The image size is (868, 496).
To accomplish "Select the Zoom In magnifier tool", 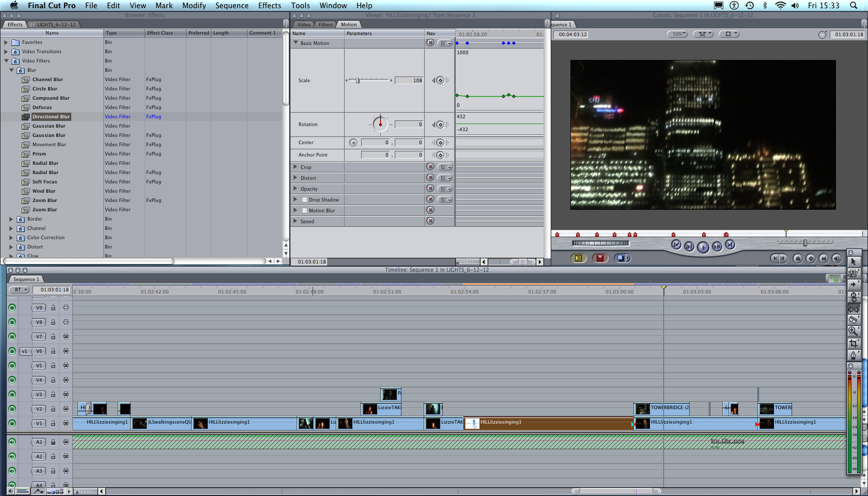I will point(853,331).
